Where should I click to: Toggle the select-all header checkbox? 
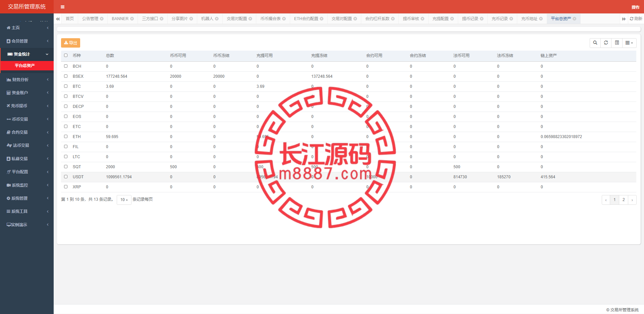pyautogui.click(x=66, y=55)
